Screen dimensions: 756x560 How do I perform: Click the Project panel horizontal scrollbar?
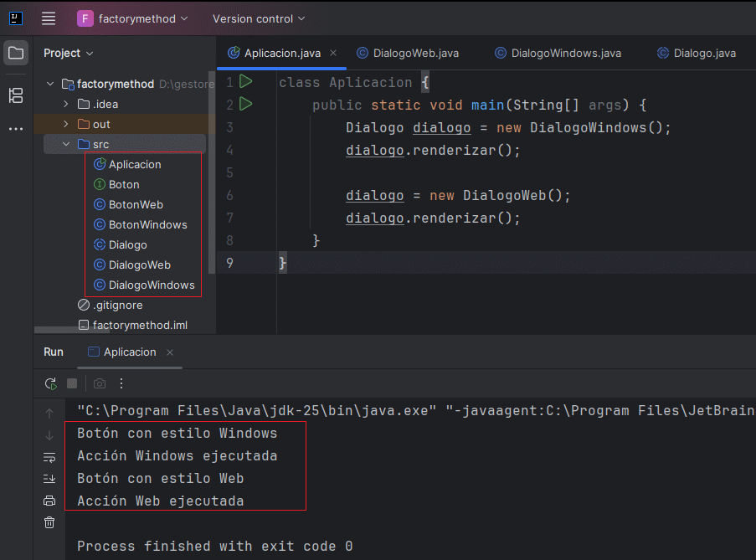pyautogui.click(x=71, y=331)
